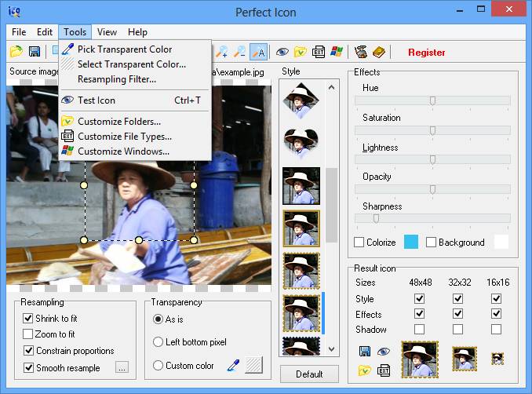Click the EXT file type icon in Result icon panel
The height and width of the screenshot is (394, 532).
(x=384, y=370)
